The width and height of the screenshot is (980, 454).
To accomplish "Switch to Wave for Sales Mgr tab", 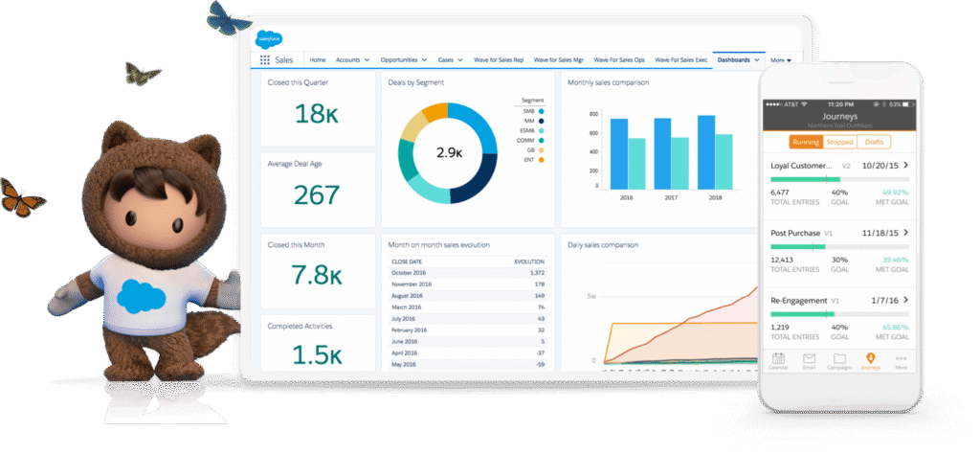I will point(559,60).
